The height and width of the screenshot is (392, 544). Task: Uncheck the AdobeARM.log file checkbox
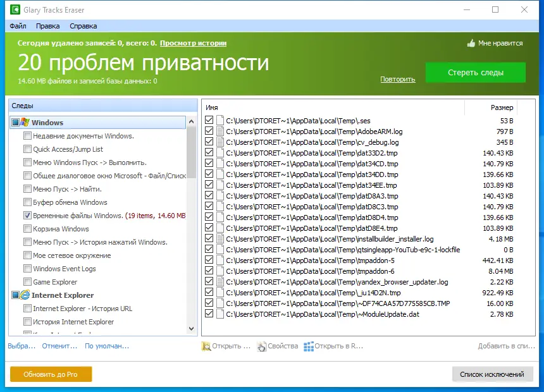coord(209,131)
